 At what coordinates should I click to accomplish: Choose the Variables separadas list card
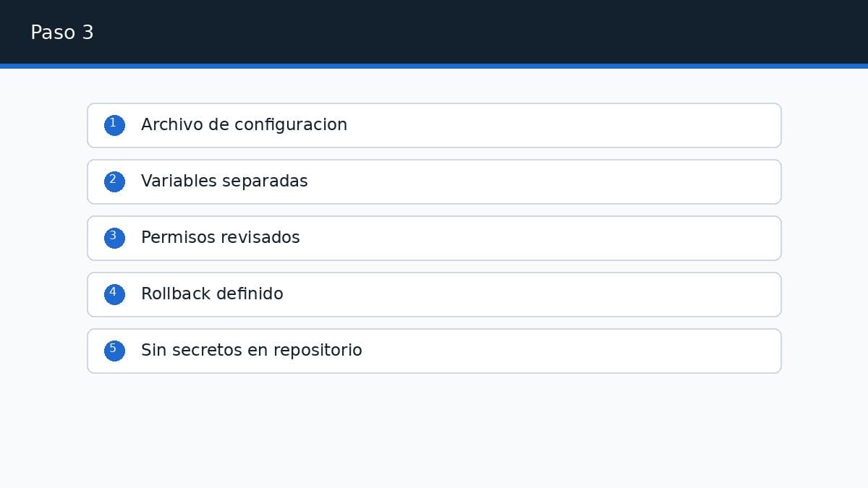(x=434, y=181)
